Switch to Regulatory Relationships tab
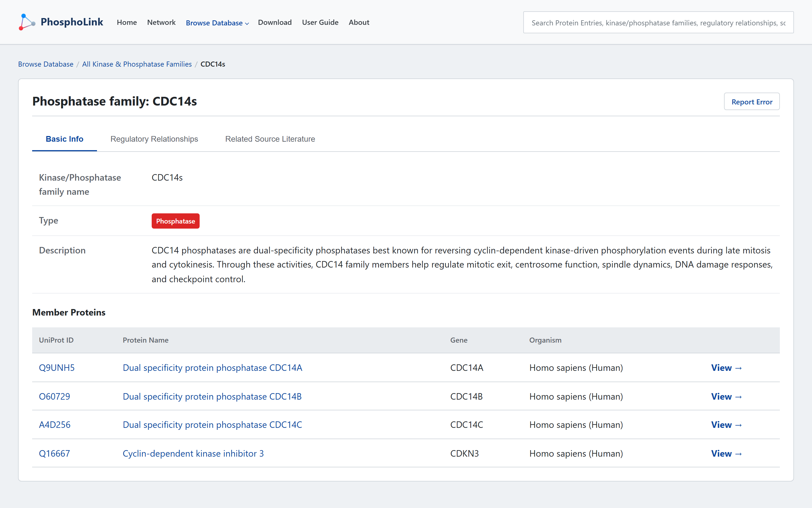The image size is (812, 508). coord(154,139)
